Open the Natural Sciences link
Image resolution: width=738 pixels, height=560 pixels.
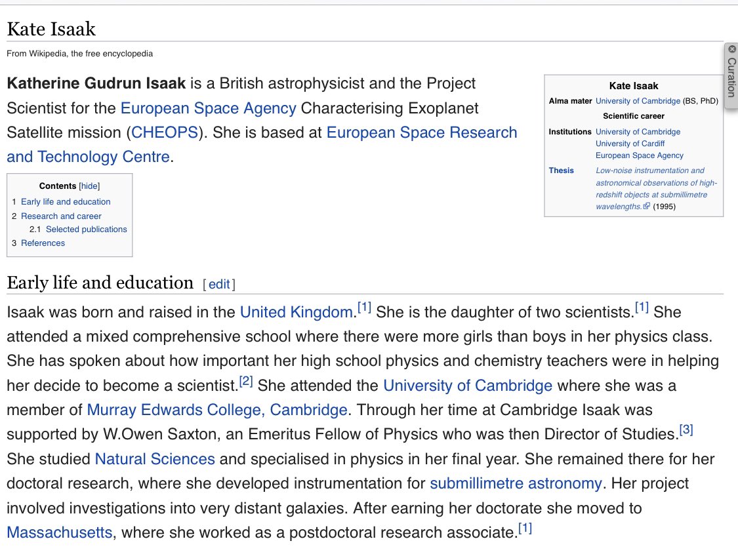coord(155,459)
